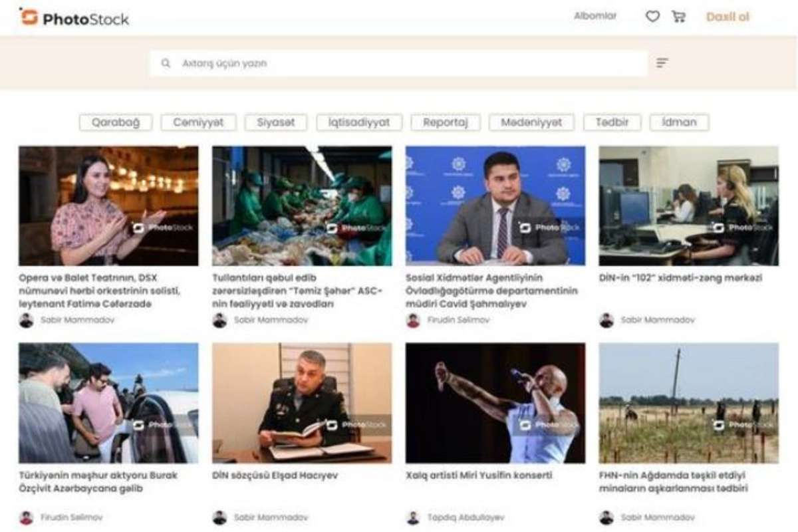Open title 'Opera və Balet Teatrının, DSX'
This screenshot has width=798, height=532.
point(100,291)
